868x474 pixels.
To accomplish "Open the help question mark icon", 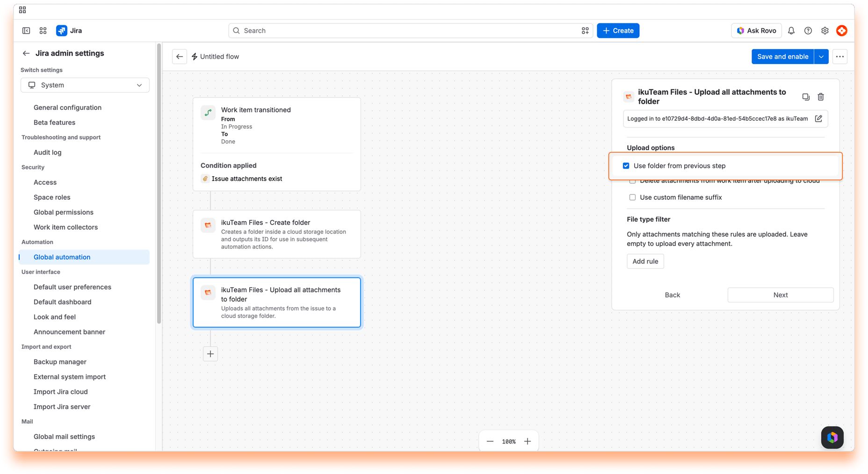I will click(x=808, y=30).
